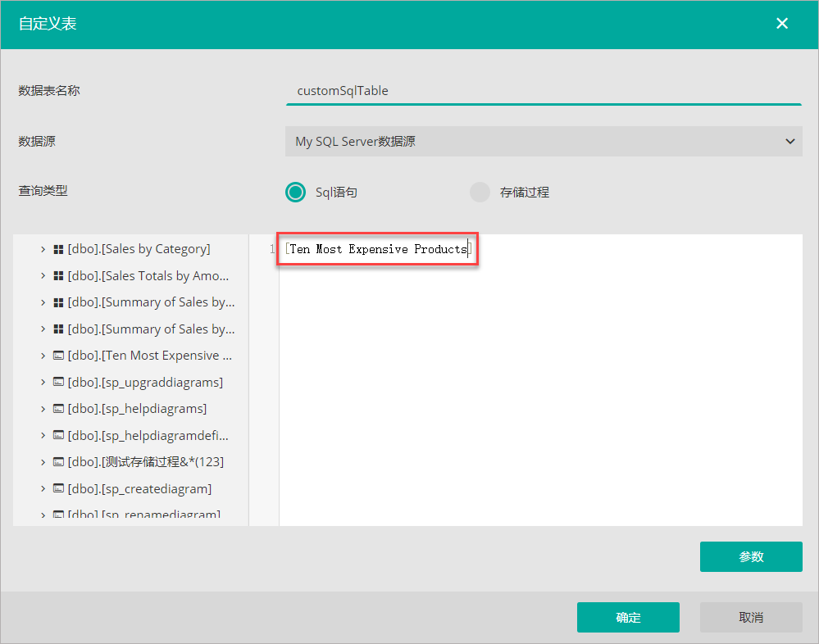Click the procedure icon beside sp_helpdiagramdefi...
This screenshot has height=644, width=819.
click(58, 435)
